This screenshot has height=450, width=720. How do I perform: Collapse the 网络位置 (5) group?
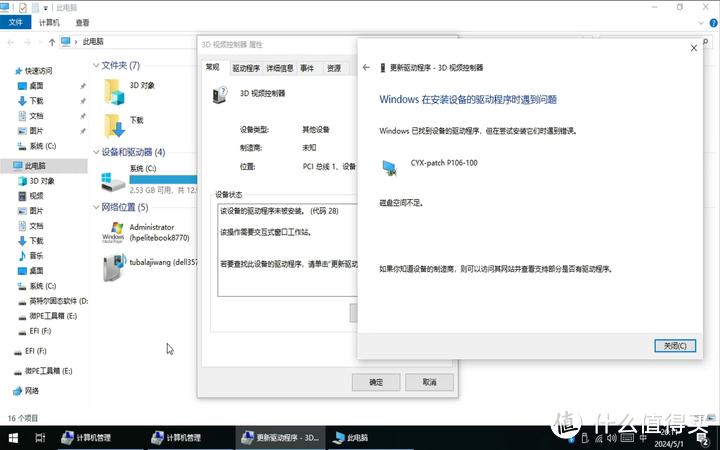coord(94,207)
